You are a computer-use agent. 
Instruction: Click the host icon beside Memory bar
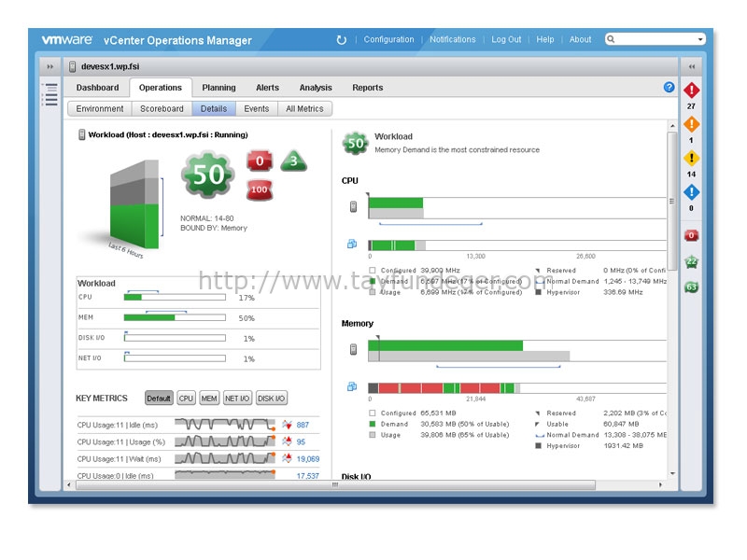pos(353,349)
